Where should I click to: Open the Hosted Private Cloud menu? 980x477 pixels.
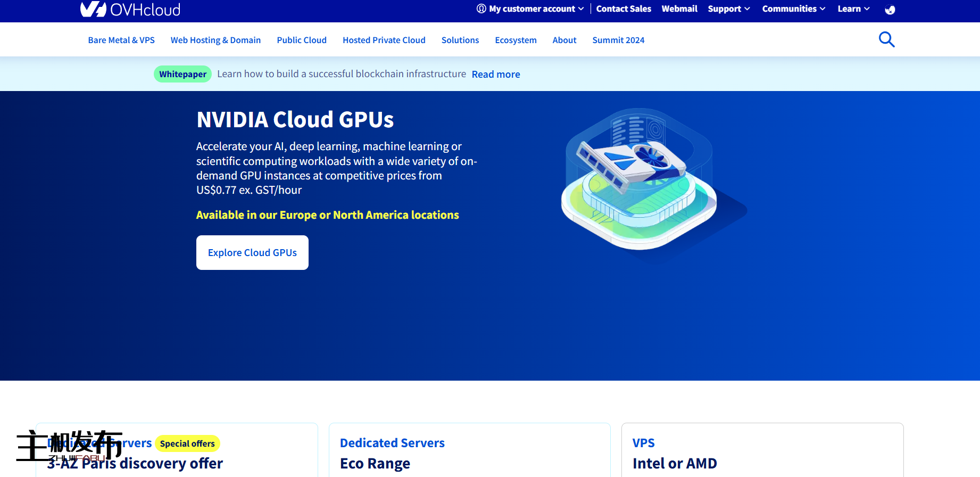[384, 40]
